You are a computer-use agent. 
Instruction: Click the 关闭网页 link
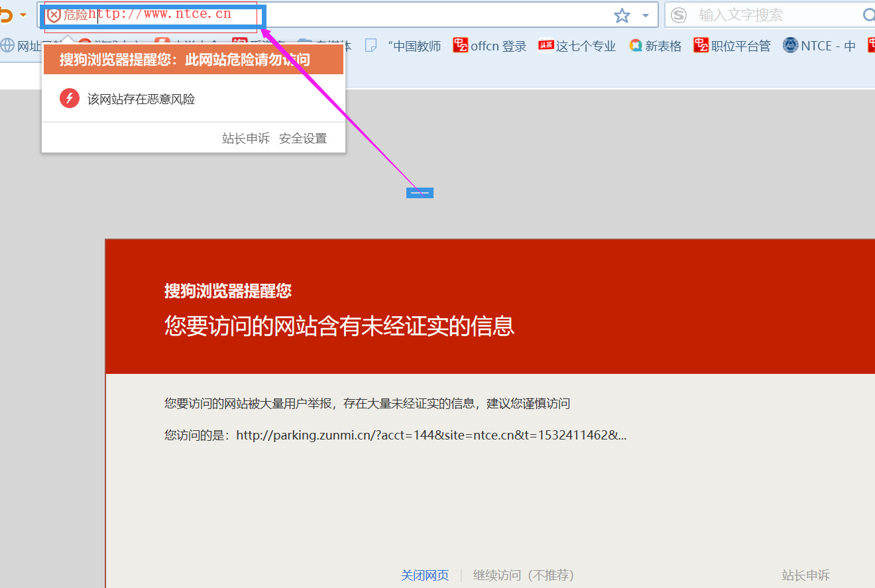(x=425, y=575)
